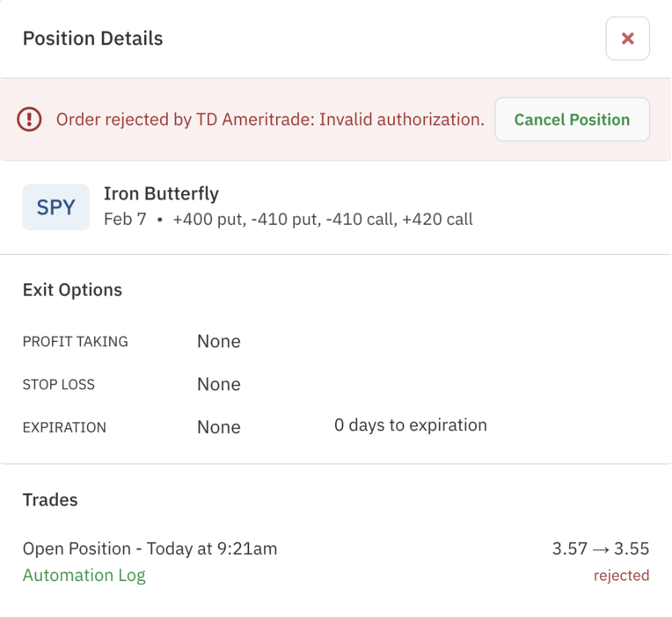Click the red error alert icon

[x=29, y=120]
